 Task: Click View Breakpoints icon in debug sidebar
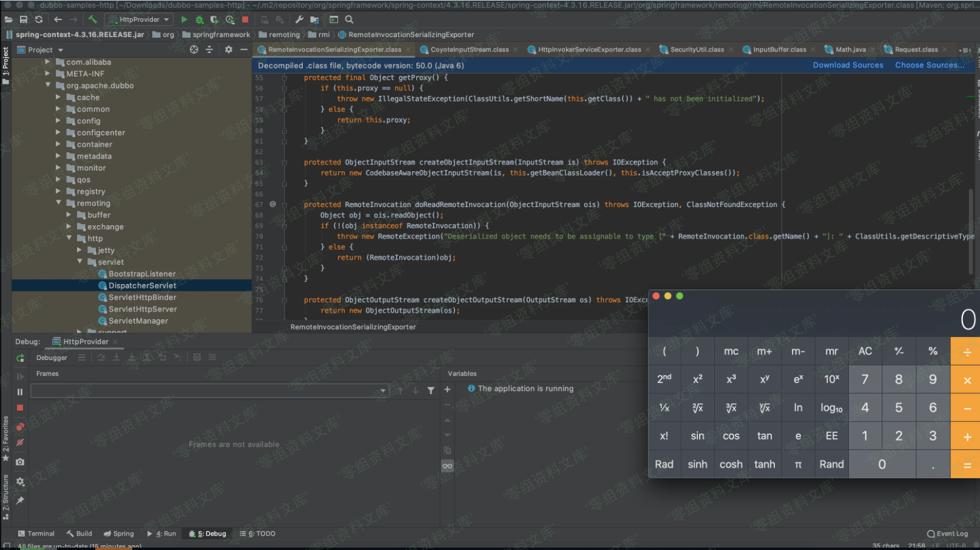(x=20, y=427)
